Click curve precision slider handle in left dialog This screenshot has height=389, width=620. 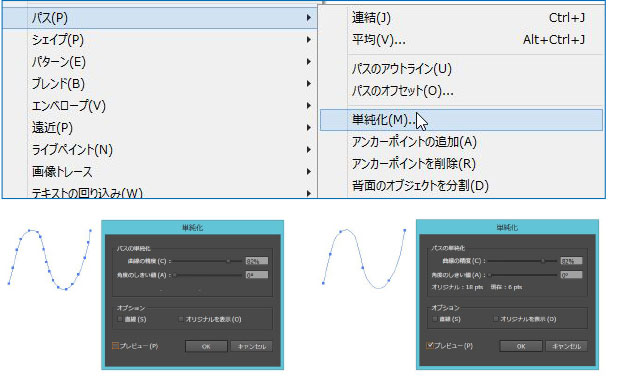pos(228,261)
